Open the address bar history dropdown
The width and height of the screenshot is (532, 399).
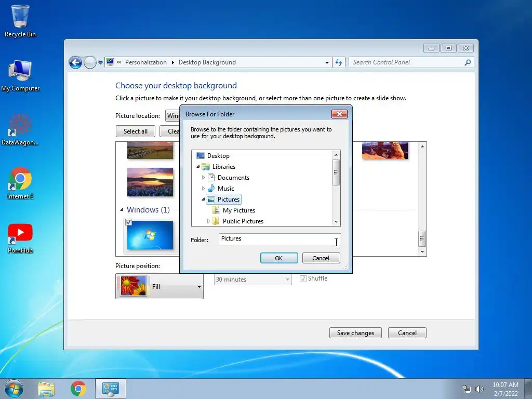coord(327,62)
